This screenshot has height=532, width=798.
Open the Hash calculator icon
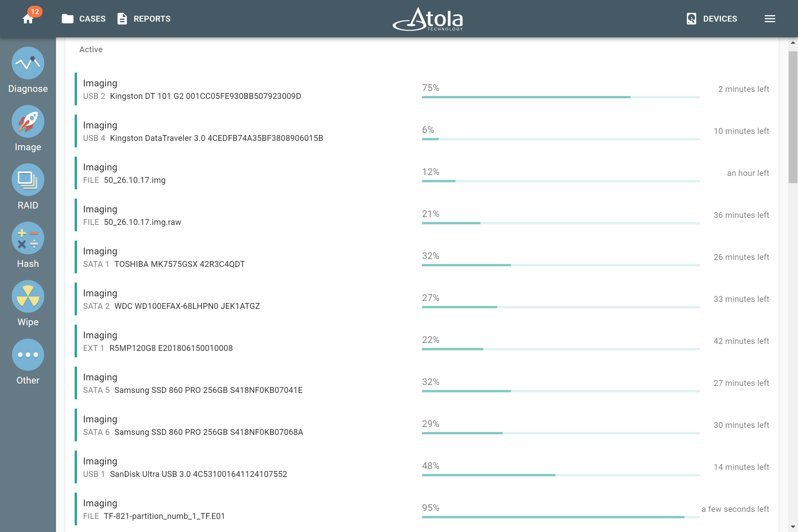click(x=28, y=238)
